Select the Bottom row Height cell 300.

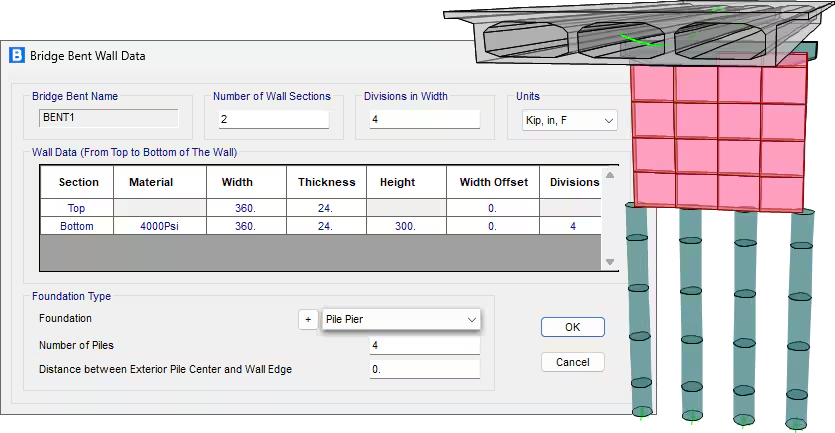[x=406, y=226]
